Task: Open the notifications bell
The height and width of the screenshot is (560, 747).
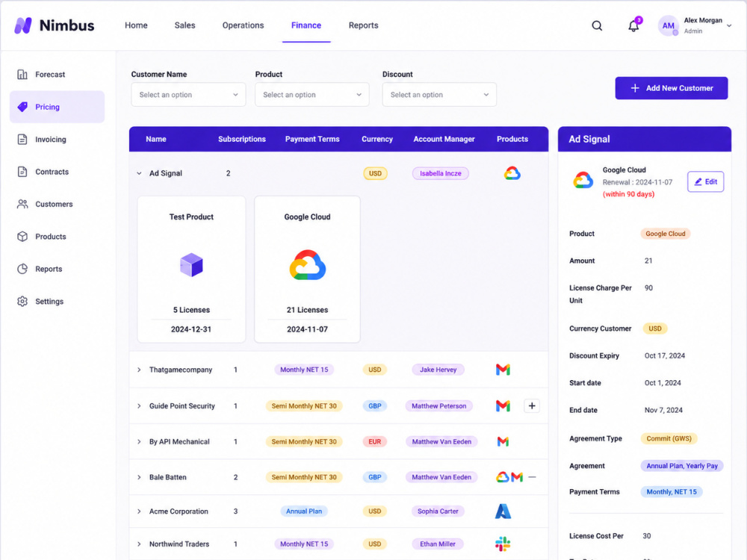Action: coord(633,25)
